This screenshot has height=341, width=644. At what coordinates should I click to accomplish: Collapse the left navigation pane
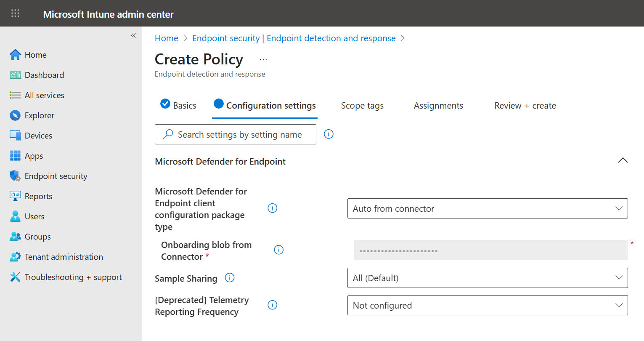pos(133,35)
